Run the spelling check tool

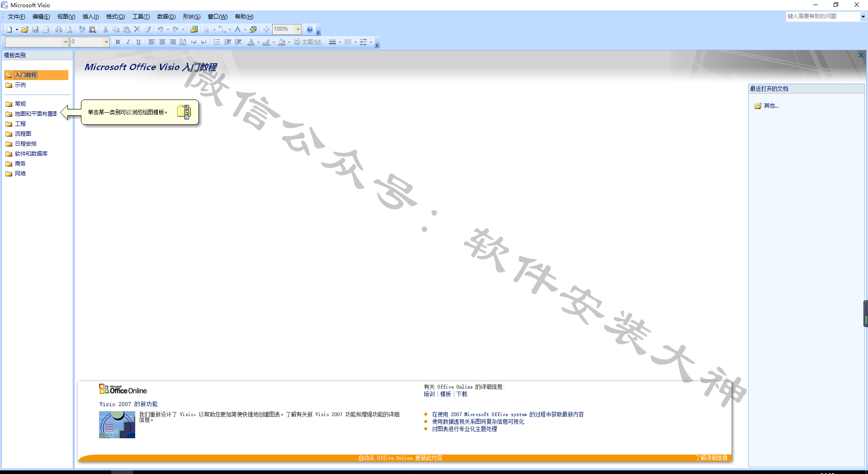coord(82,29)
